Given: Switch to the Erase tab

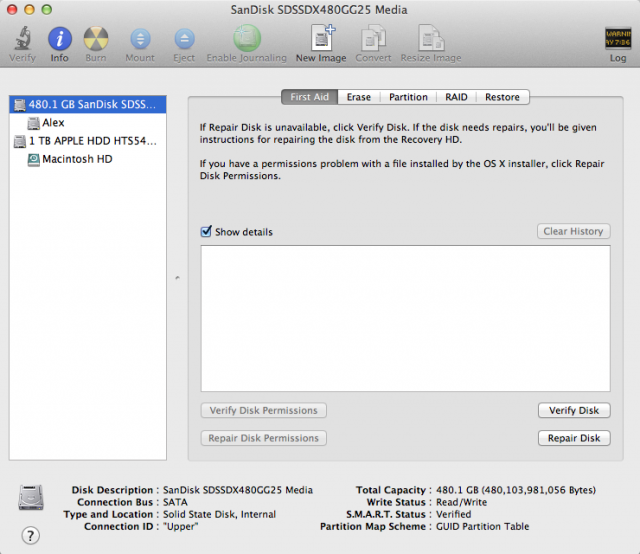Looking at the screenshot, I should coord(359,97).
